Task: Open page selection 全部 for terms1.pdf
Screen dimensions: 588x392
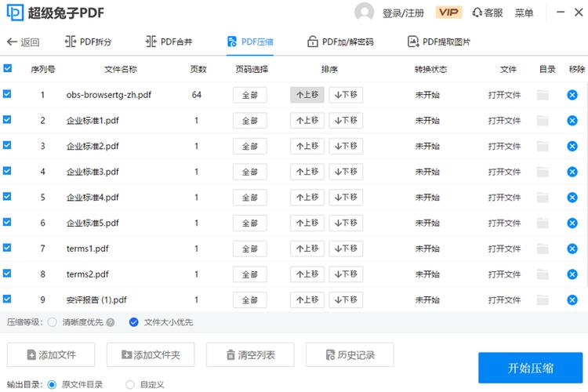Action: pos(250,249)
